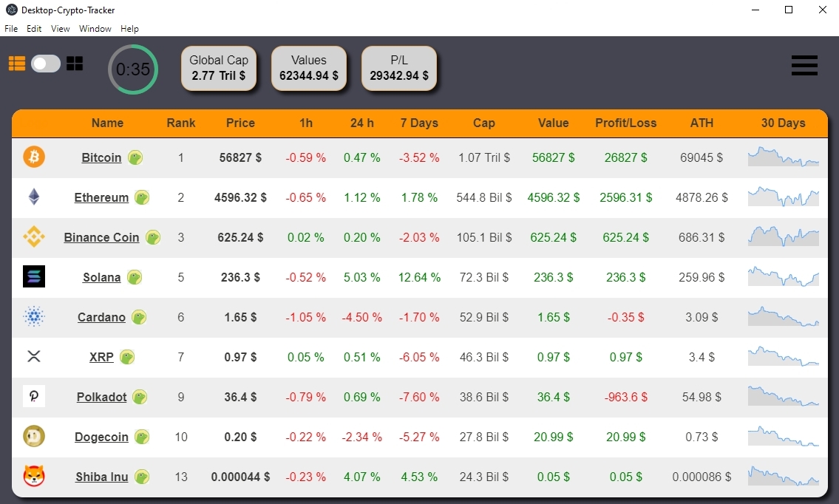Click the Binance Coin logo icon
The height and width of the screenshot is (504, 839).
34,236
